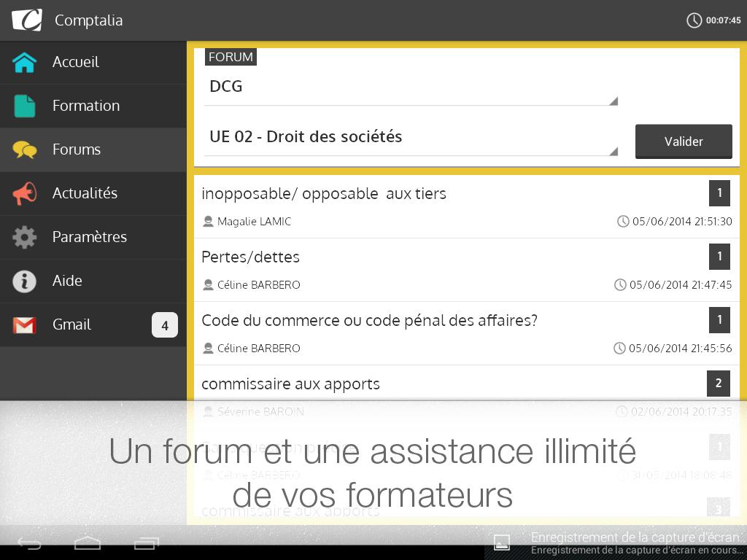
Task: Open the Actualités megaphone icon
Action: coord(25,194)
